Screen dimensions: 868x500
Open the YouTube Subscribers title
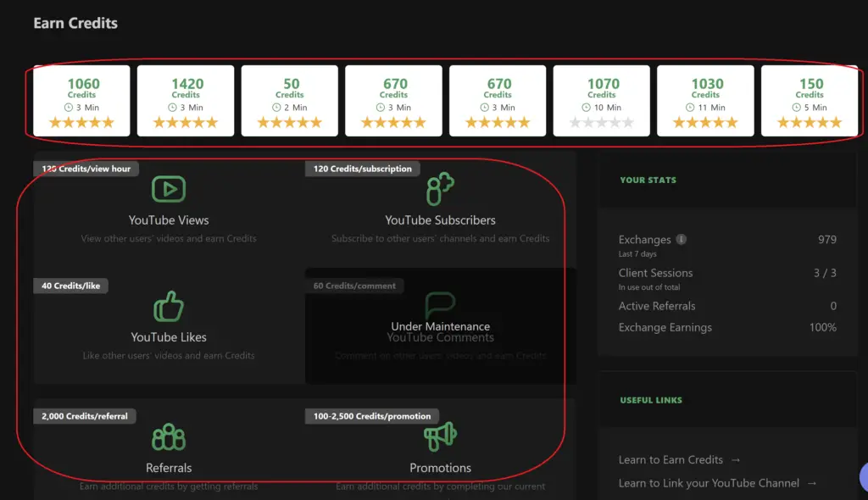pos(440,220)
